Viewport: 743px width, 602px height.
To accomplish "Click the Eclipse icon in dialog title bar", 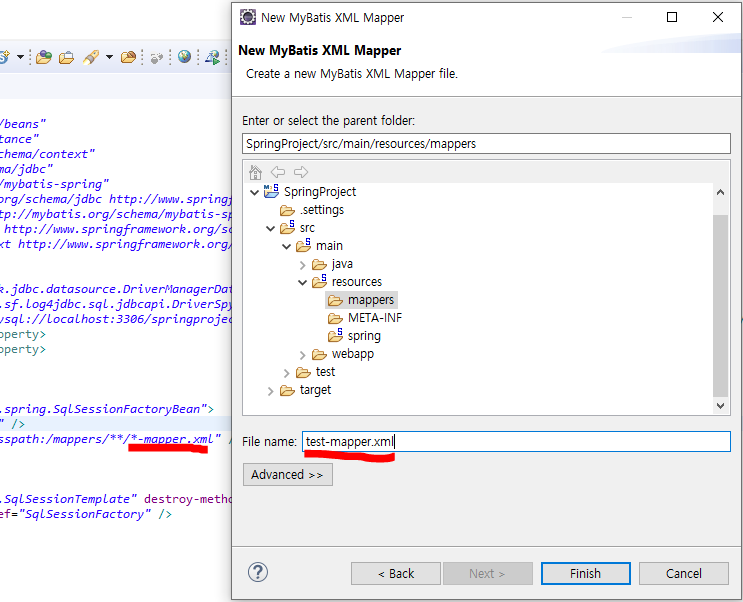I will point(248,17).
